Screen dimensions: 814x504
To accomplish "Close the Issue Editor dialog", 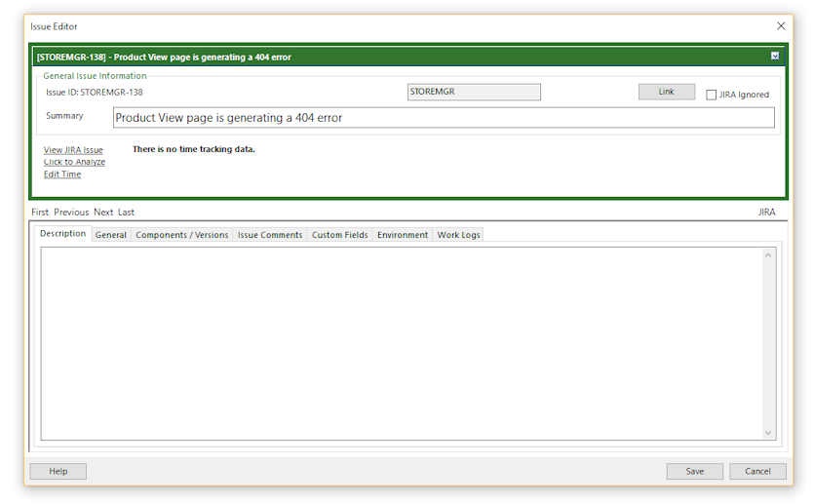I will pyautogui.click(x=781, y=26).
